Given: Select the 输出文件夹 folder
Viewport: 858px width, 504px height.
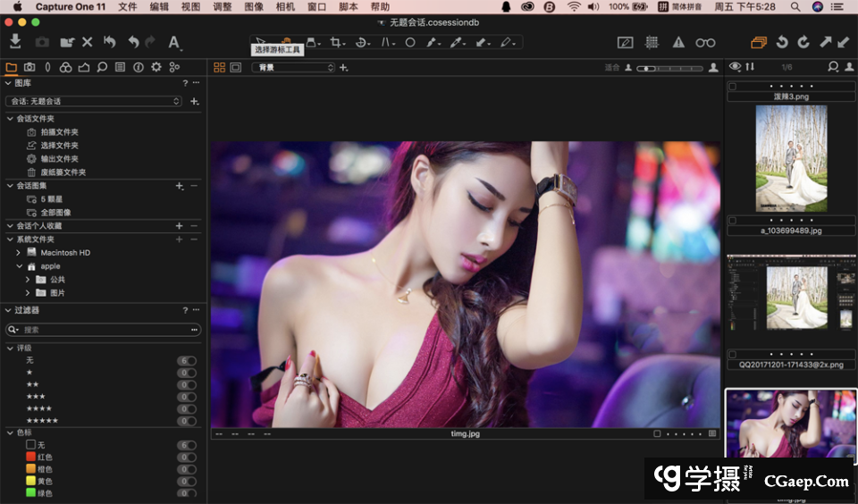Looking at the screenshot, I should (x=59, y=158).
